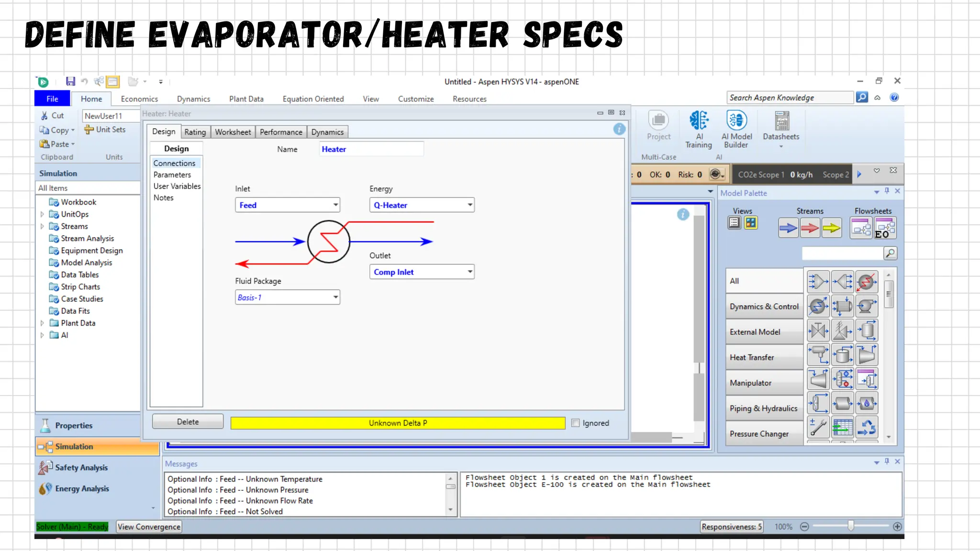Viewport: 980px width, 551px height.
Task: Select the Compressor icon in Model Palette
Action: 867,355
